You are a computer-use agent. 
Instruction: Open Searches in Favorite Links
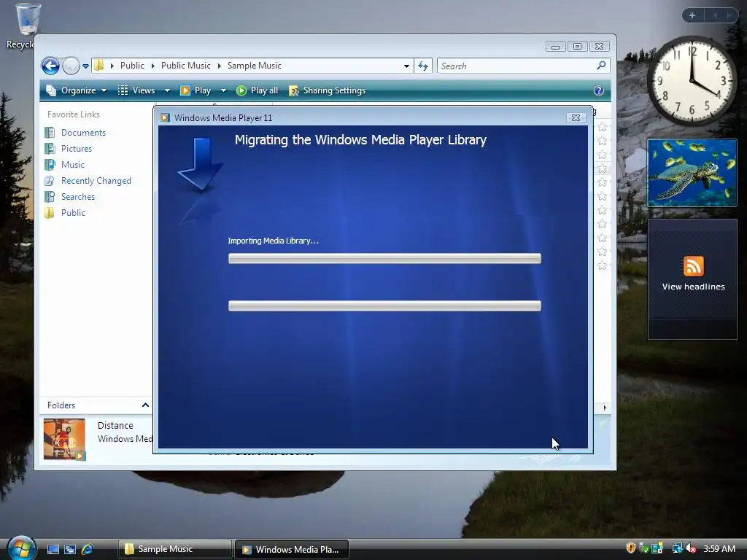coord(77,197)
